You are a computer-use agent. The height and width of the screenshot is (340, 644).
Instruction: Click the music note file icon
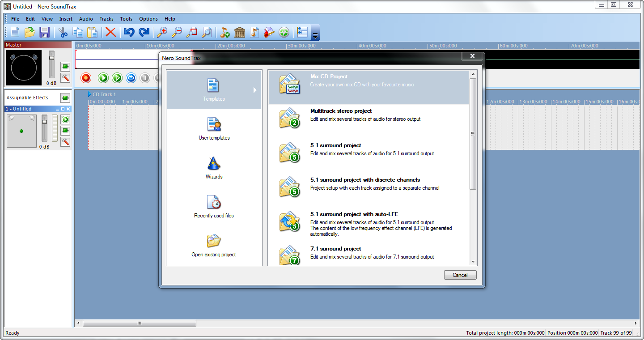(x=254, y=32)
